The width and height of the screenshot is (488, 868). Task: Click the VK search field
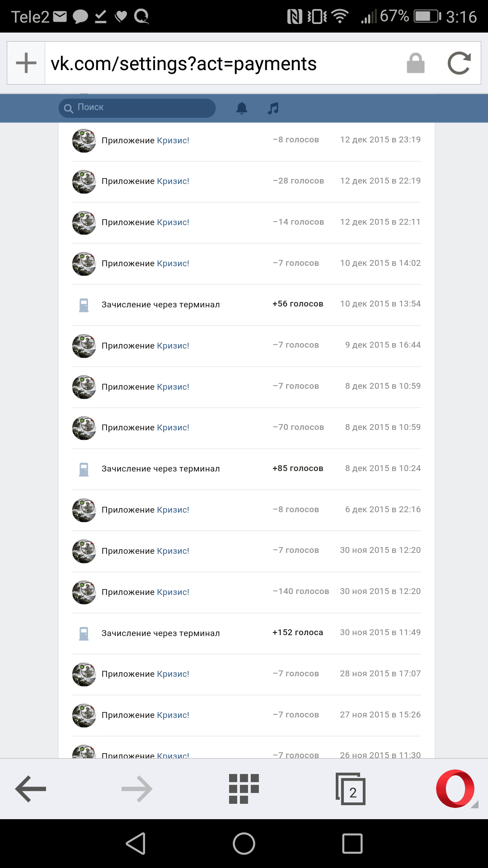click(x=137, y=108)
